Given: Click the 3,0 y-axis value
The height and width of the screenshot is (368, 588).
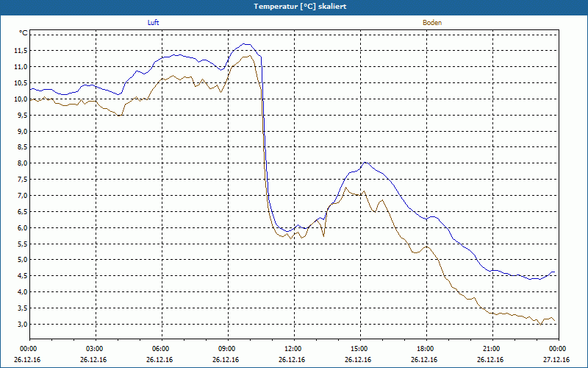Looking at the screenshot, I should [22, 325].
